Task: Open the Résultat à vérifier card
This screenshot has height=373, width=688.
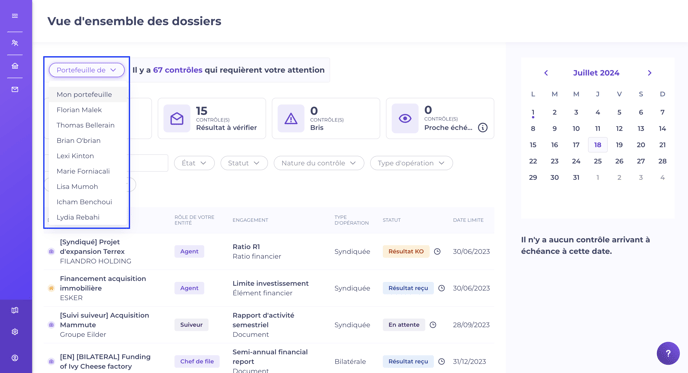Action: tap(211, 118)
